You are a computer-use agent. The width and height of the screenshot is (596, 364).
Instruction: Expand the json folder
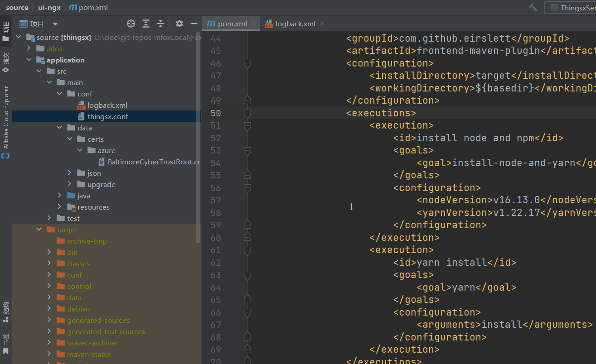coord(69,173)
